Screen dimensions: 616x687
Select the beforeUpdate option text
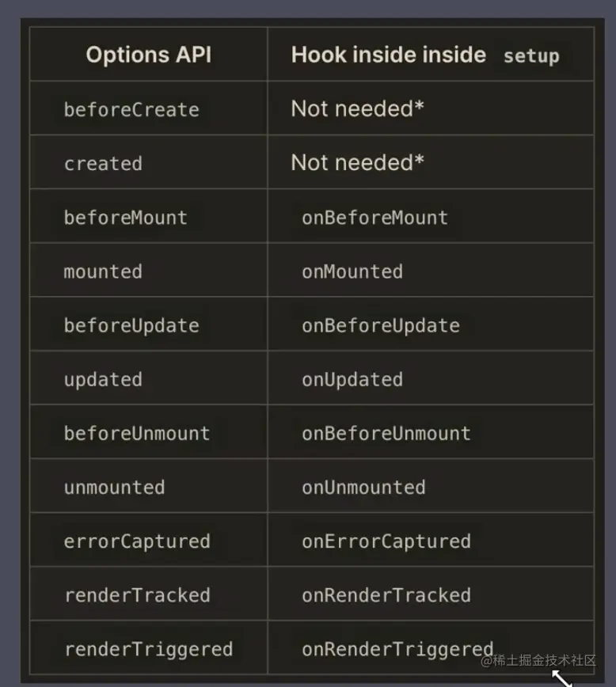point(131,325)
